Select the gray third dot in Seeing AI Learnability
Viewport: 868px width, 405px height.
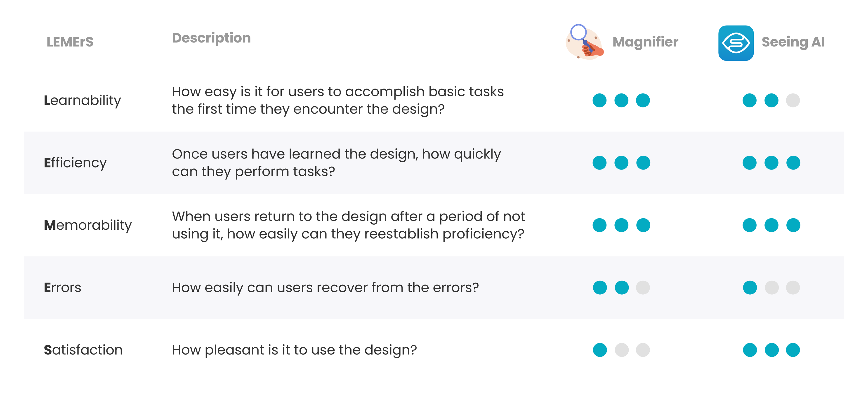click(x=793, y=100)
